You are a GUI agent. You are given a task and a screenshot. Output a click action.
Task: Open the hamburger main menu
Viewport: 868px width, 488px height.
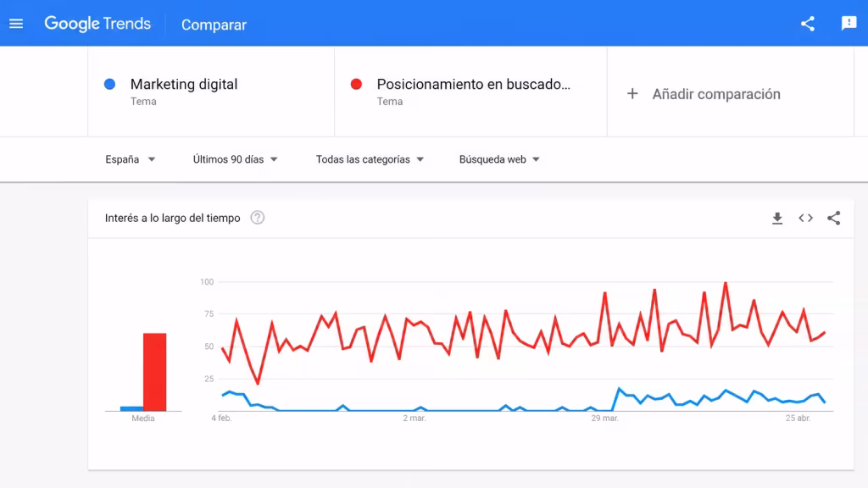pyautogui.click(x=16, y=24)
